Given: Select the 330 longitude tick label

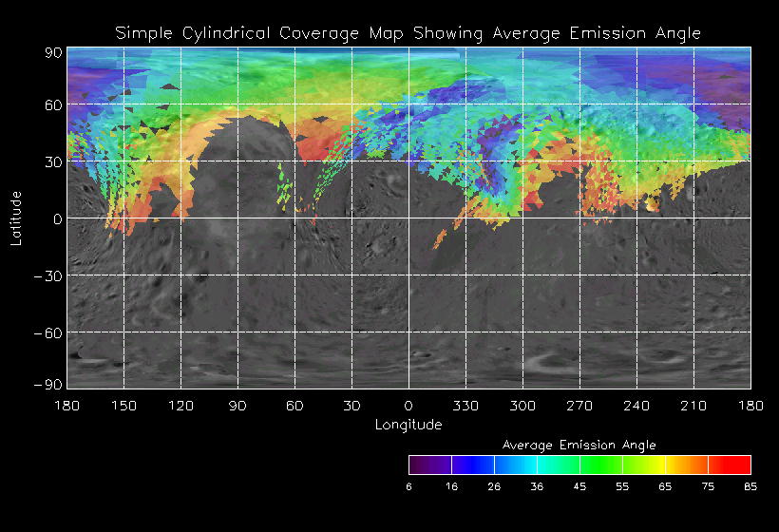Looking at the screenshot, I should 465,406.
